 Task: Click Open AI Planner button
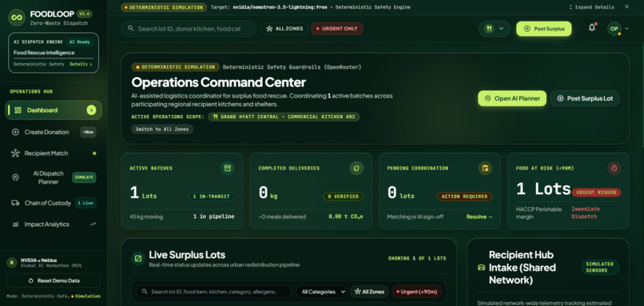tap(512, 98)
